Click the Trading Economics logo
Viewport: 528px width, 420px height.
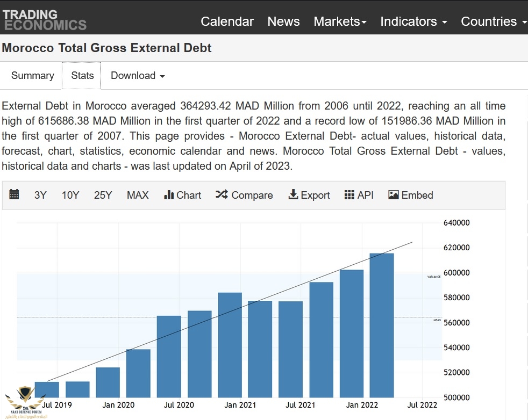44,19
